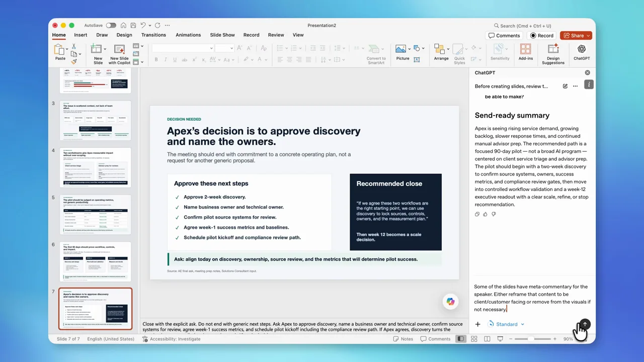The height and width of the screenshot is (362, 644).
Task: Cut selection with the scissors icon
Action: 73,46
